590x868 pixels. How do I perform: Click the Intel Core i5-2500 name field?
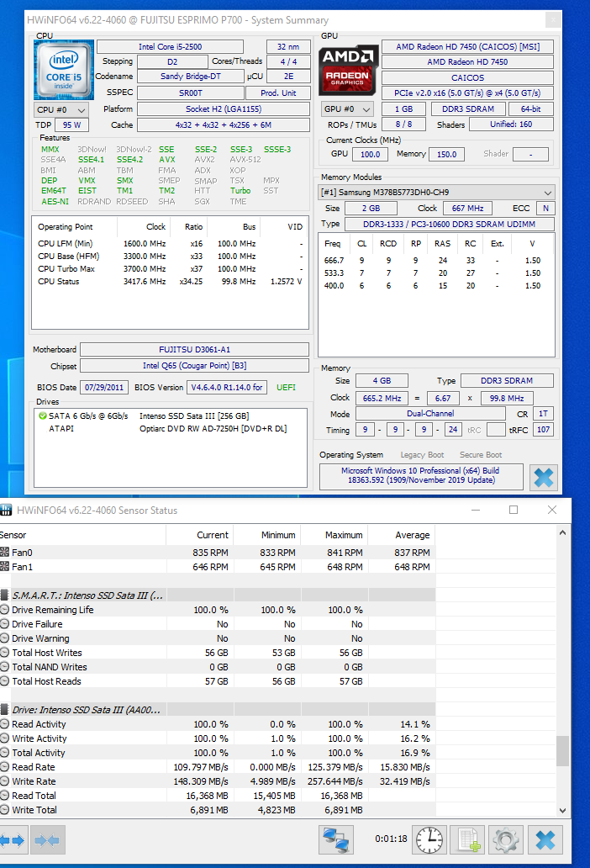tap(171, 47)
